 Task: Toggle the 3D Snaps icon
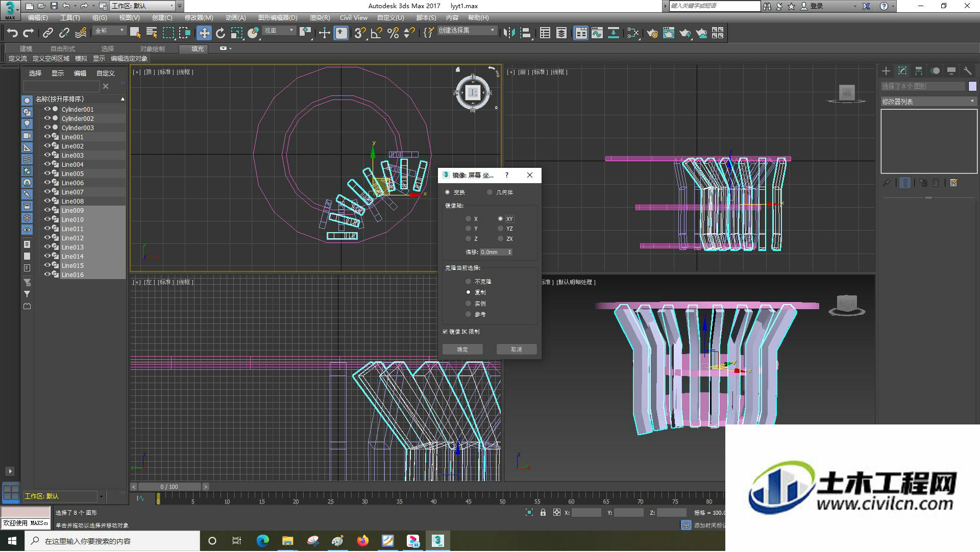(x=360, y=33)
